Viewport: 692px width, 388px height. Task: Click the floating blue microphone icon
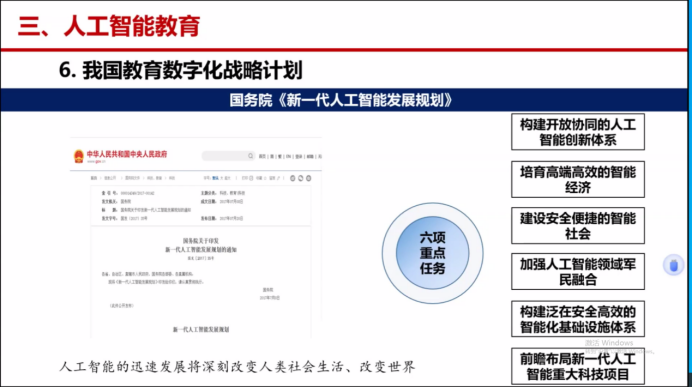[673, 265]
